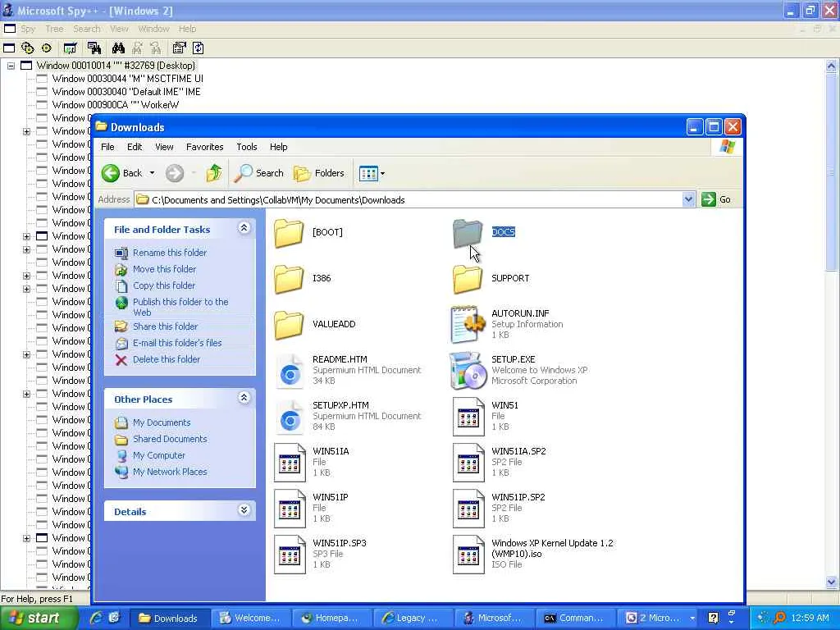The width and height of the screenshot is (840, 630).
Task: Select the SUPPORT folder icon
Action: [467, 279]
